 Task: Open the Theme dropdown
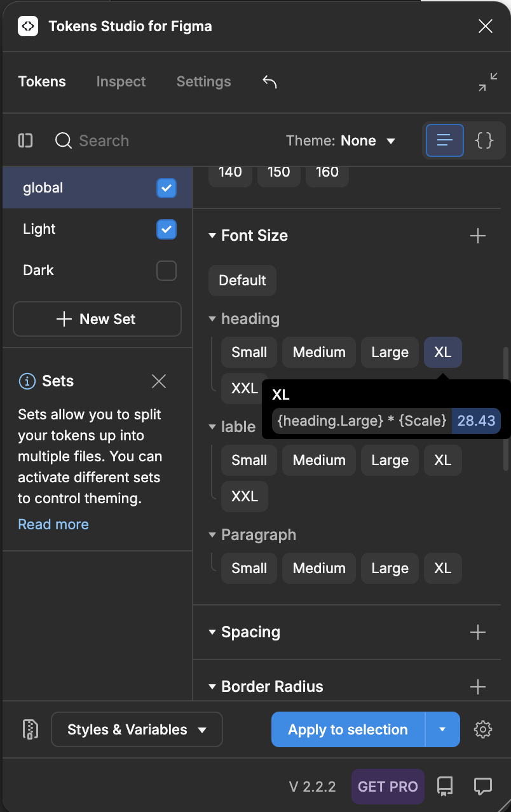click(x=341, y=140)
